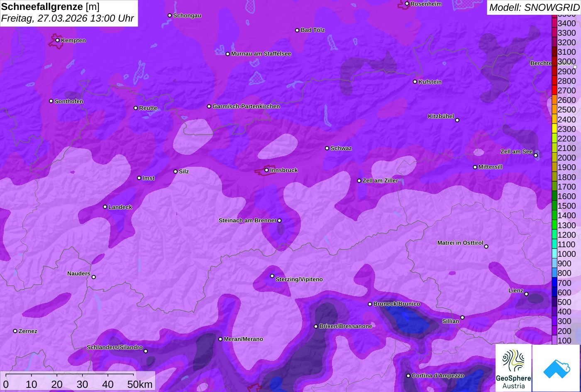Click the Matrei in Osttirol marker dot
The width and height of the screenshot is (581, 392).
[x=486, y=246]
